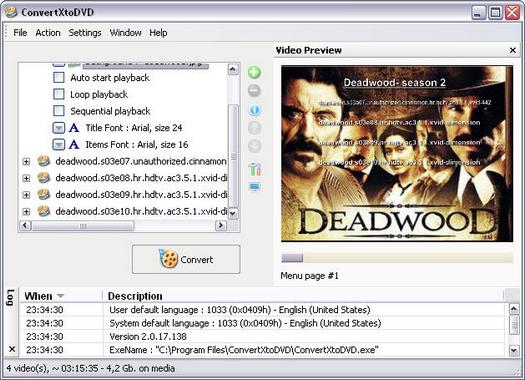Expand the deadwood.s03e08 tree node
The height and width of the screenshot is (380, 525).
pyautogui.click(x=26, y=178)
